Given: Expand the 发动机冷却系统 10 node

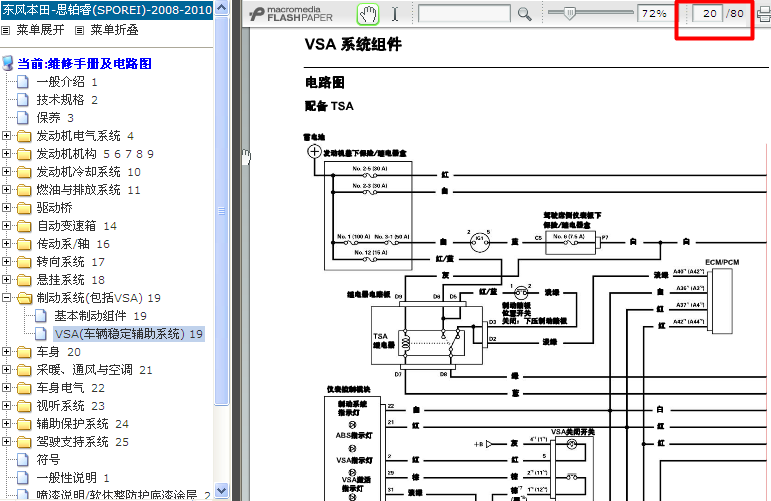Looking at the screenshot, I should (6, 172).
